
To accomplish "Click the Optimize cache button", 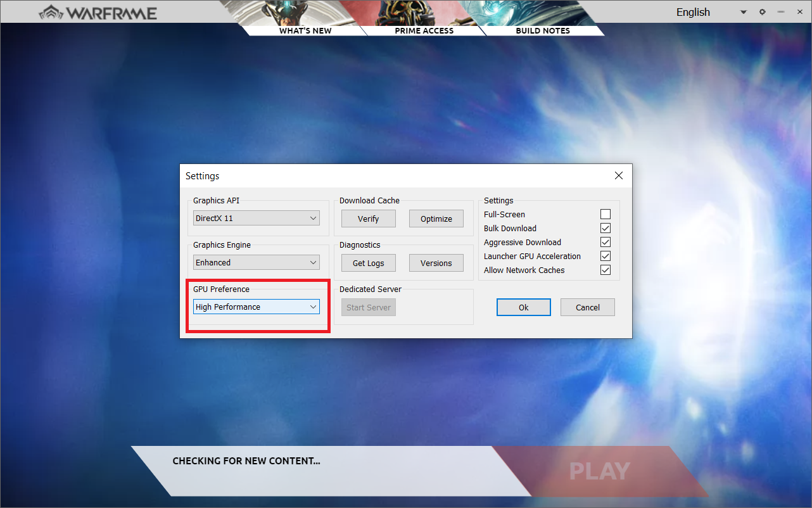I will pos(436,219).
